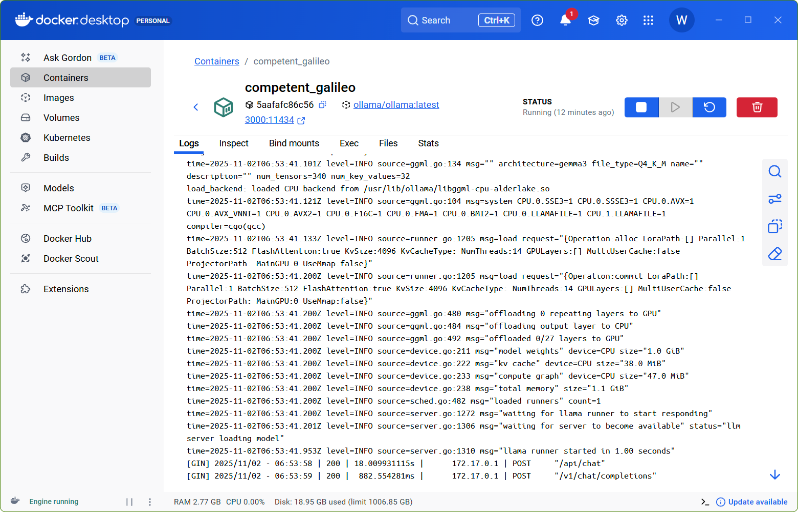Go back using the left chevron arrow
This screenshot has height=512, width=798.
click(x=196, y=107)
